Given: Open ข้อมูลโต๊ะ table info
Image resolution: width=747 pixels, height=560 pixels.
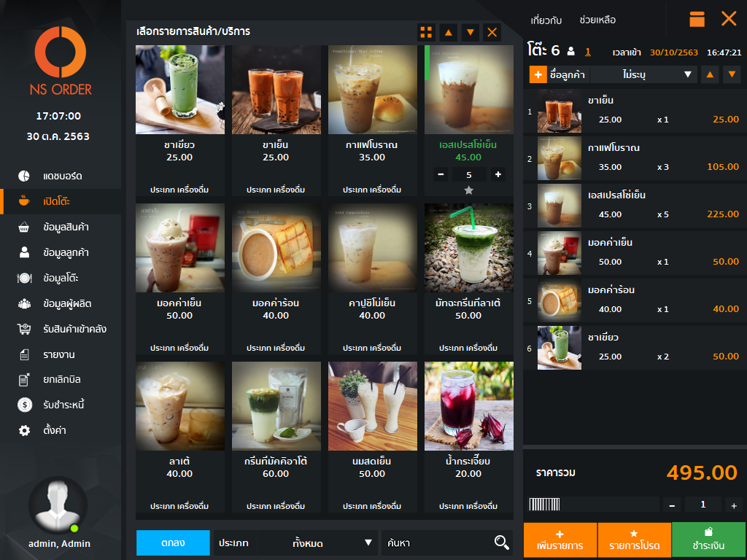Looking at the screenshot, I should click(x=61, y=278).
